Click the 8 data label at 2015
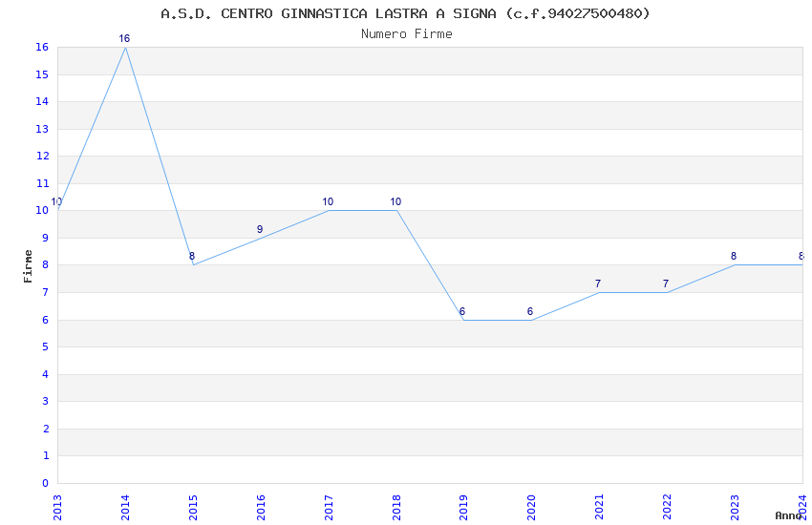The height and width of the screenshot is (525, 812). click(x=192, y=256)
